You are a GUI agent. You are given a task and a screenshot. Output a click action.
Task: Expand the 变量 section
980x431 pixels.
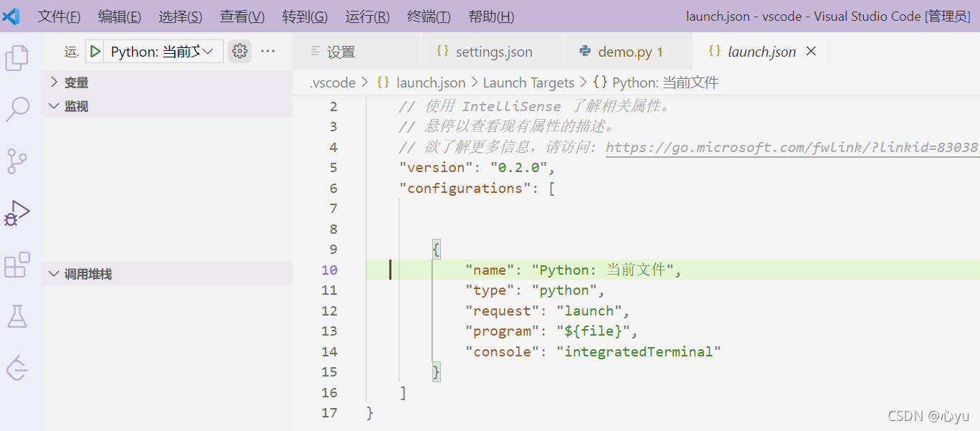tap(168, 82)
